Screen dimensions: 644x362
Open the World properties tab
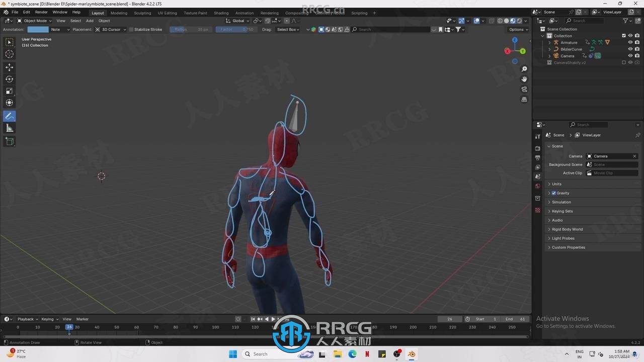click(x=538, y=186)
